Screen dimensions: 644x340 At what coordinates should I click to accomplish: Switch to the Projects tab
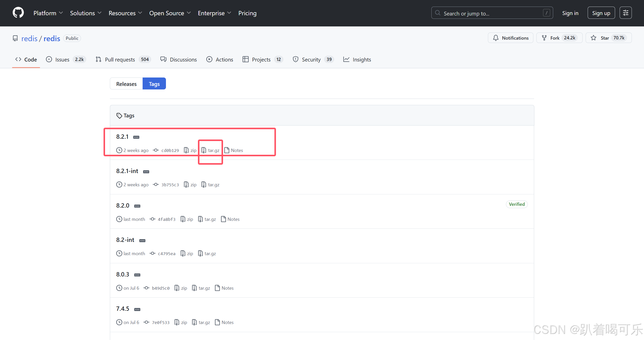[x=263, y=59]
